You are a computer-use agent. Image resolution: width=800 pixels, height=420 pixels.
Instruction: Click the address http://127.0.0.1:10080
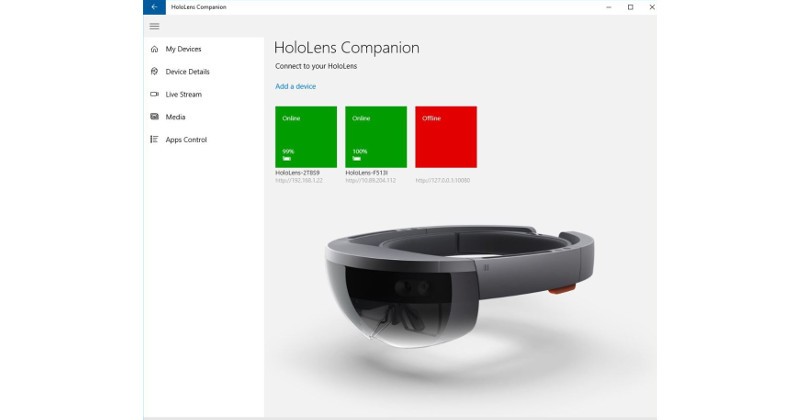click(x=443, y=181)
